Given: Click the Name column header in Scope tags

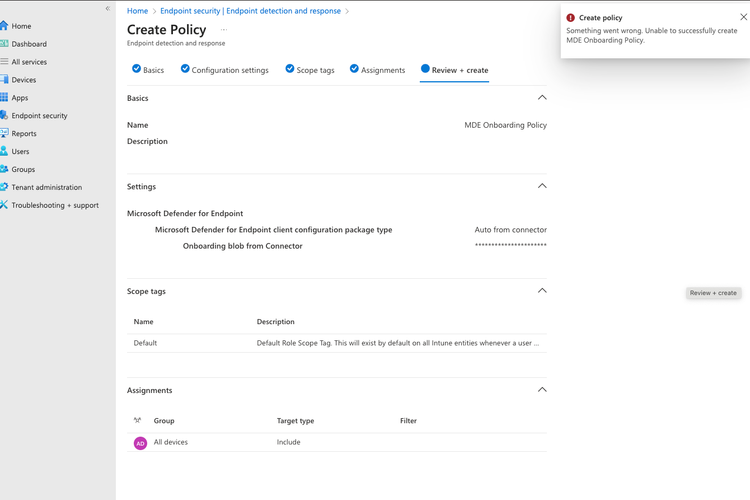Looking at the screenshot, I should [143, 322].
